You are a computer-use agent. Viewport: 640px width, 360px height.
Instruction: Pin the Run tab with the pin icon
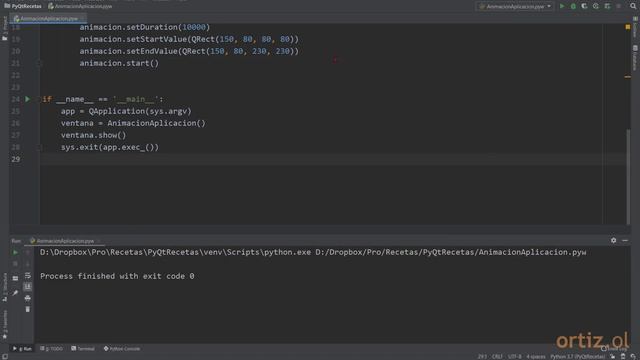[x=15, y=293]
